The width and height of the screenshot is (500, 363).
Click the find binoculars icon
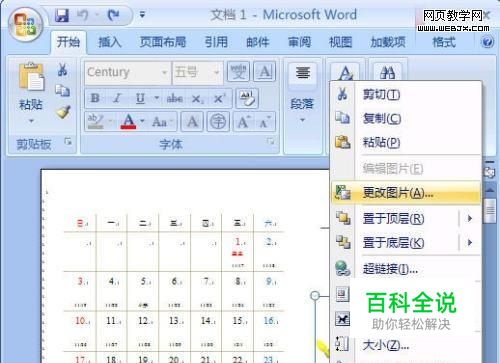click(x=387, y=73)
